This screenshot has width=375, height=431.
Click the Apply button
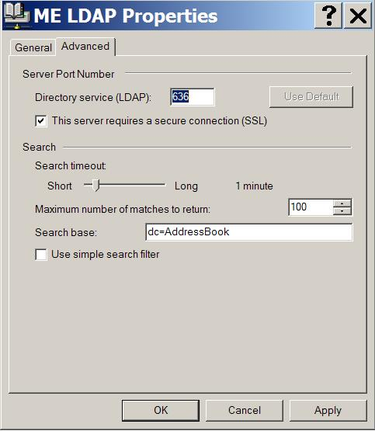328,410
